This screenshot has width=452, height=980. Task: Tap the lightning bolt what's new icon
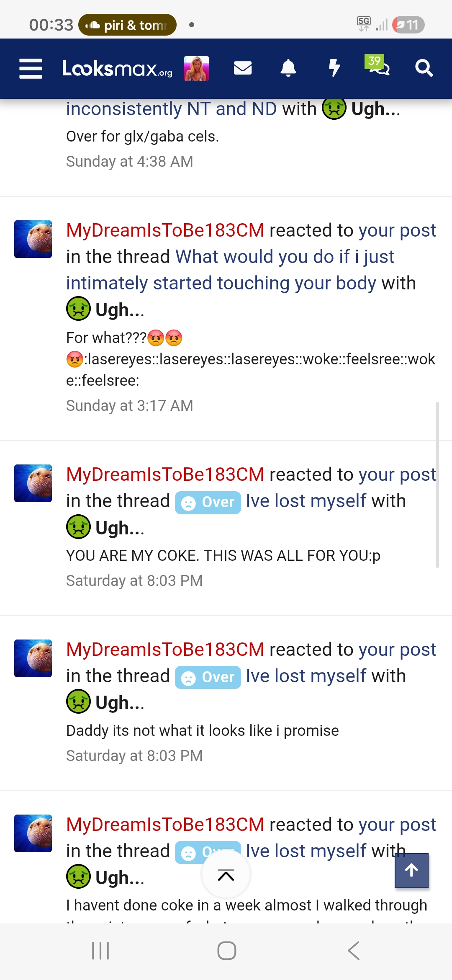[x=334, y=68]
